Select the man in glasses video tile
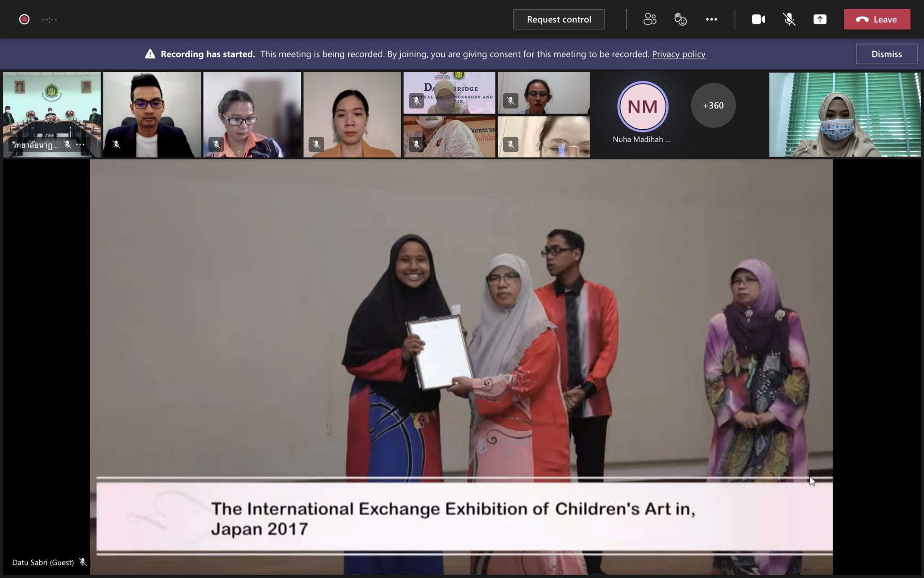924x578 pixels. click(152, 115)
